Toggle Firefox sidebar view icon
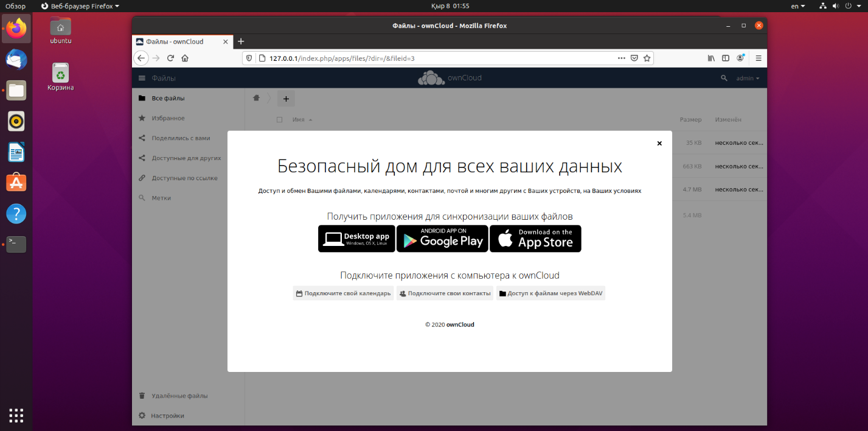 pos(726,58)
